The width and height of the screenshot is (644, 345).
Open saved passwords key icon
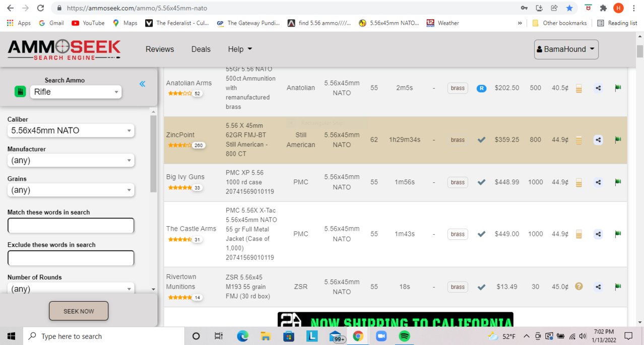point(525,8)
